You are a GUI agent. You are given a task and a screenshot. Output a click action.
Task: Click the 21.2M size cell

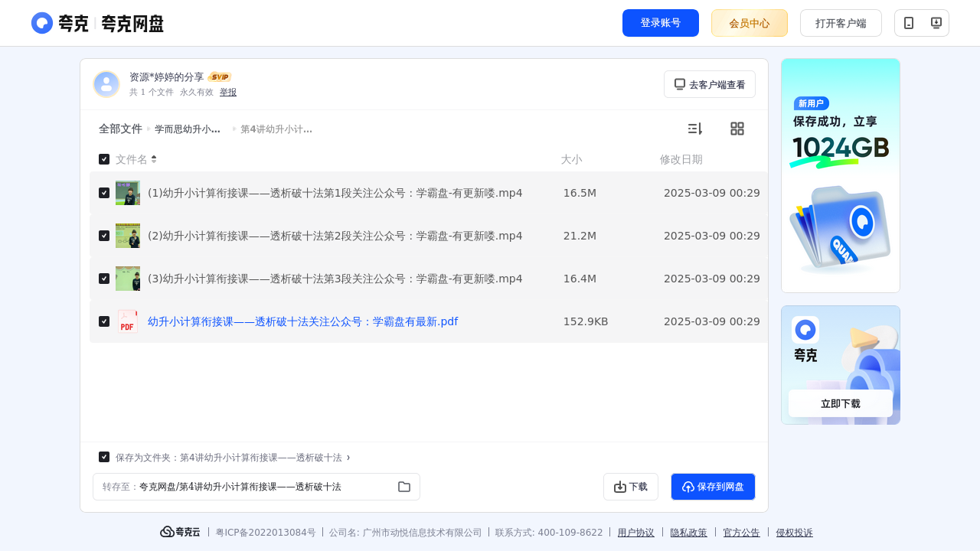point(580,236)
